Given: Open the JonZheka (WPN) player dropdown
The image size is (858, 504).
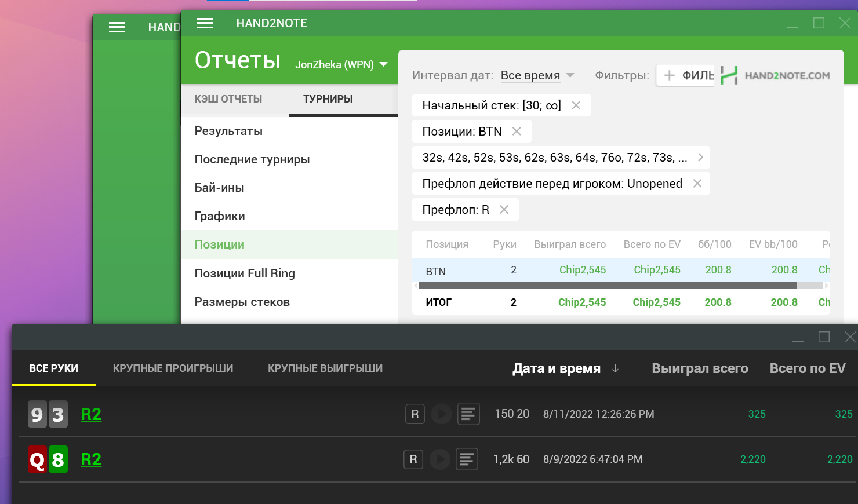Looking at the screenshot, I should coord(341,65).
